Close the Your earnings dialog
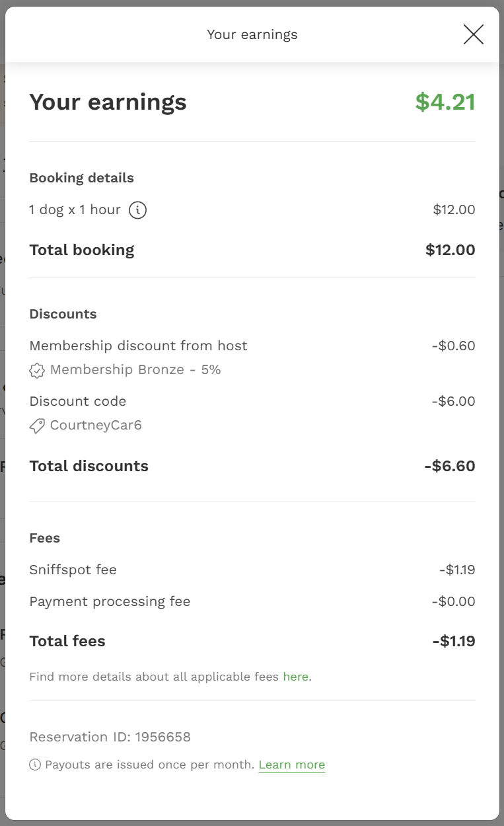 click(x=473, y=34)
